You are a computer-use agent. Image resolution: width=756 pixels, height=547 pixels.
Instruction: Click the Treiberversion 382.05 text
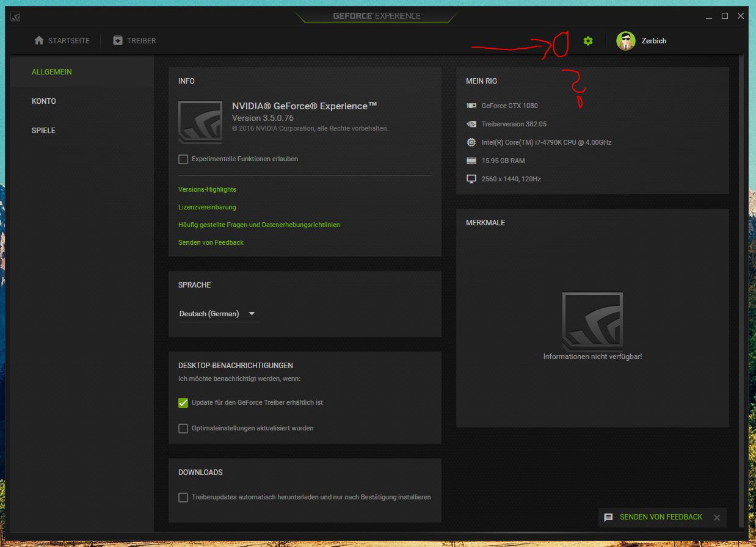pyautogui.click(x=514, y=124)
